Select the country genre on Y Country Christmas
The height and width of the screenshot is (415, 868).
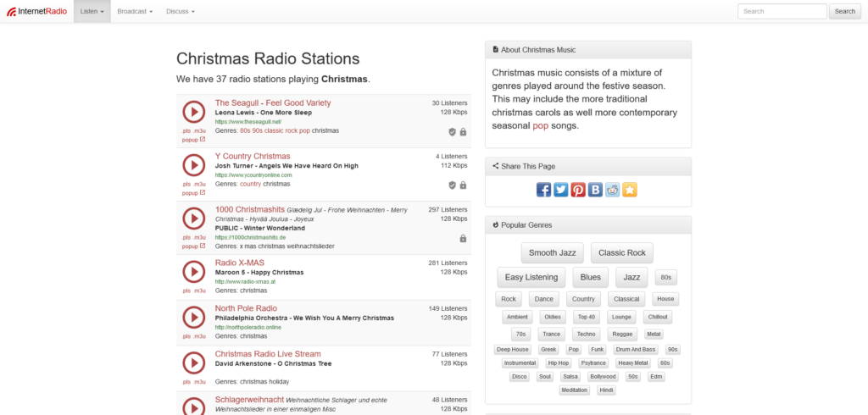(x=250, y=184)
